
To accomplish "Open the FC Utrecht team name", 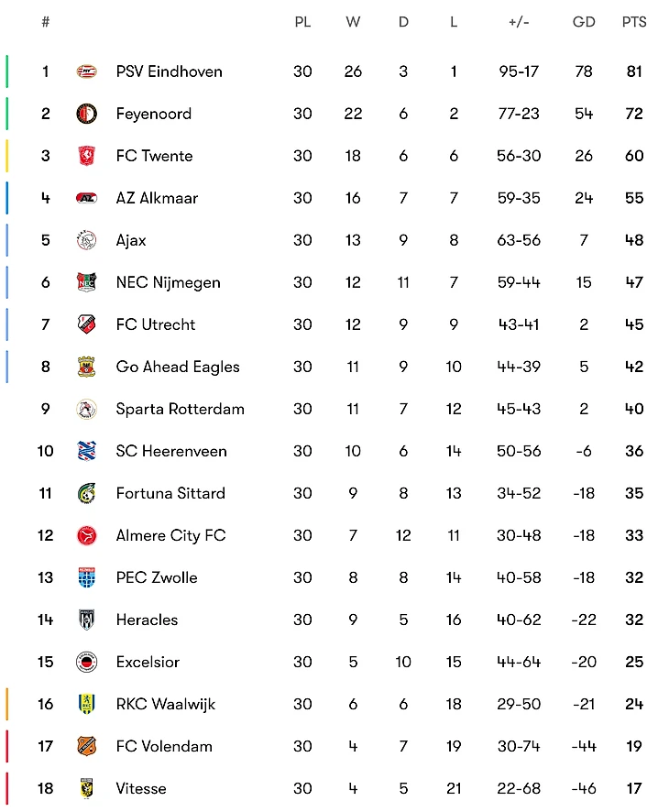I will click(x=156, y=324).
